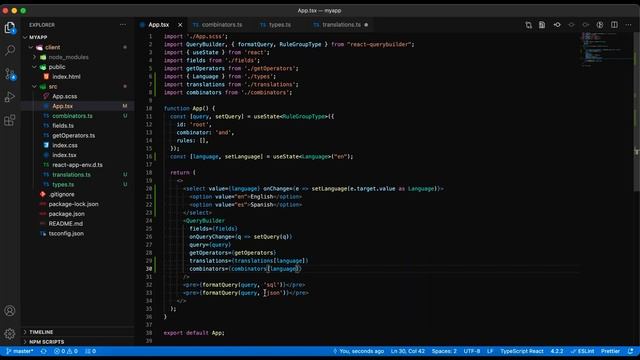Click 'You, seconds ago' blame annotation
Image resolution: width=640 pixels, height=360 pixels.
[x=358, y=351]
